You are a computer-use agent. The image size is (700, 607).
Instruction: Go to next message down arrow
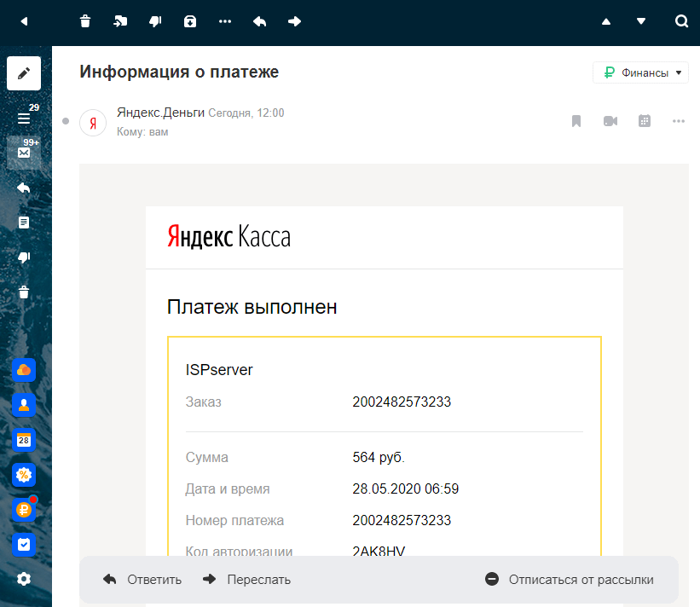pyautogui.click(x=641, y=21)
